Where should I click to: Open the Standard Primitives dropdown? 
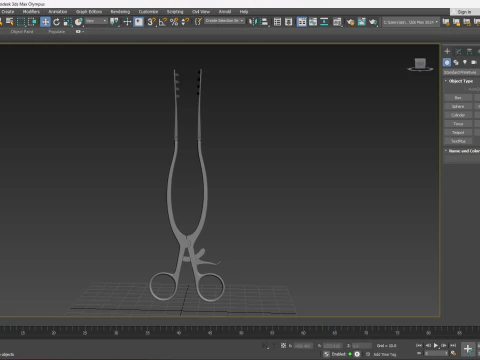(x=461, y=72)
